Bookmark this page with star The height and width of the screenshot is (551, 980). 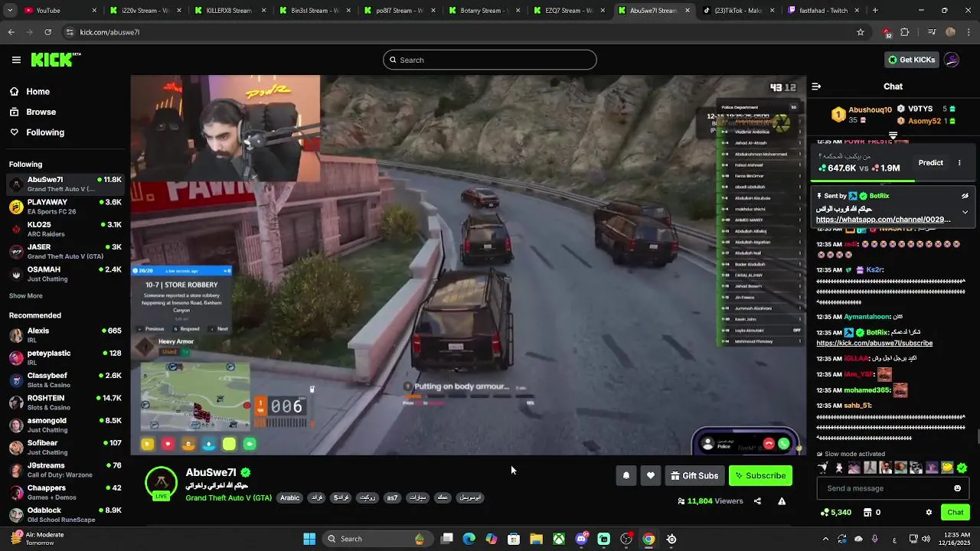(861, 32)
